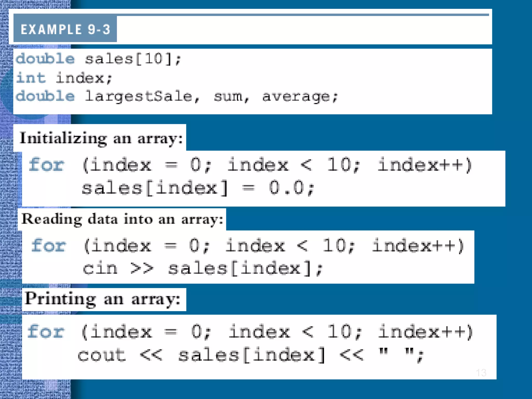Click the 'int index;' declaration line
Screen dimensions: 532x399
pyautogui.click(x=64, y=78)
